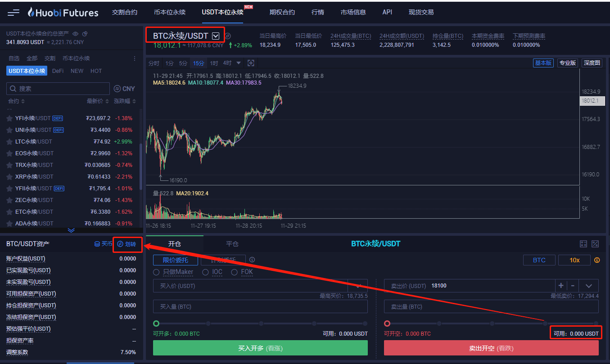Switch chart to 专业版 mode
This screenshot has width=610, height=364.
coord(567,63)
